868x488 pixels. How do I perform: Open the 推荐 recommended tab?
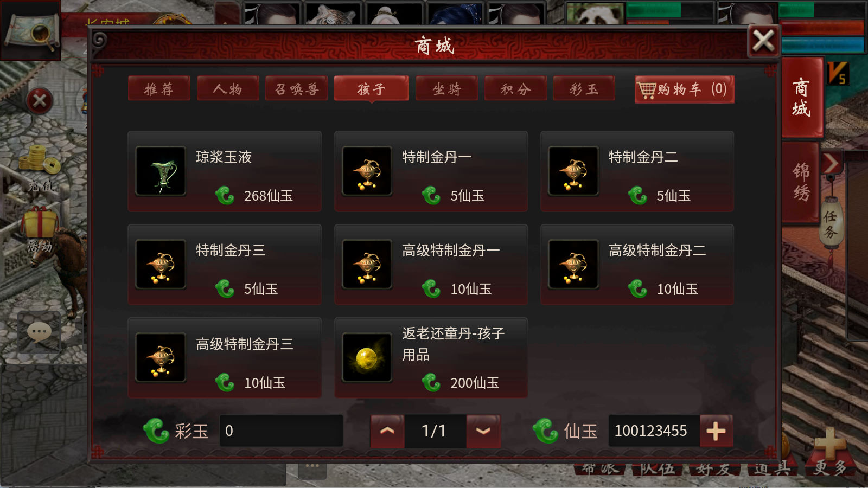click(x=159, y=88)
